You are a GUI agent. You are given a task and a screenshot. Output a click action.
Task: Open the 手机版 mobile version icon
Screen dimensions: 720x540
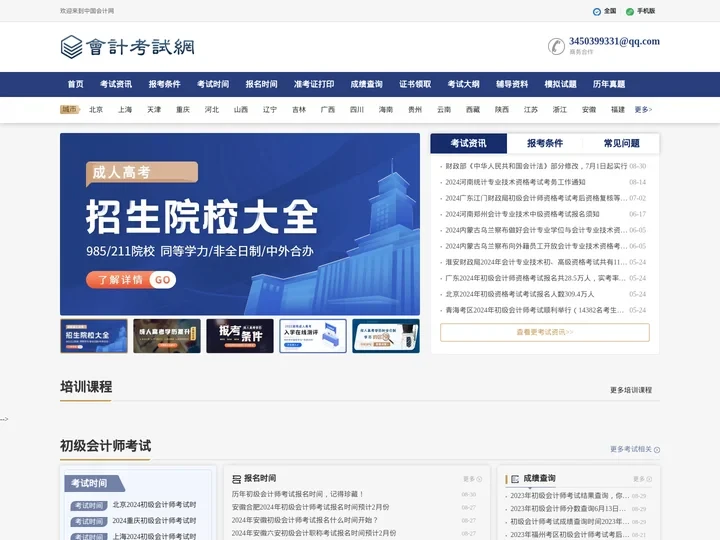point(630,11)
